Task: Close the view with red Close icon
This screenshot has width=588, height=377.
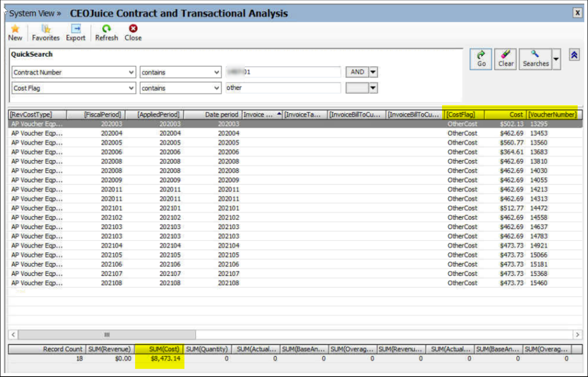Action: (x=133, y=32)
